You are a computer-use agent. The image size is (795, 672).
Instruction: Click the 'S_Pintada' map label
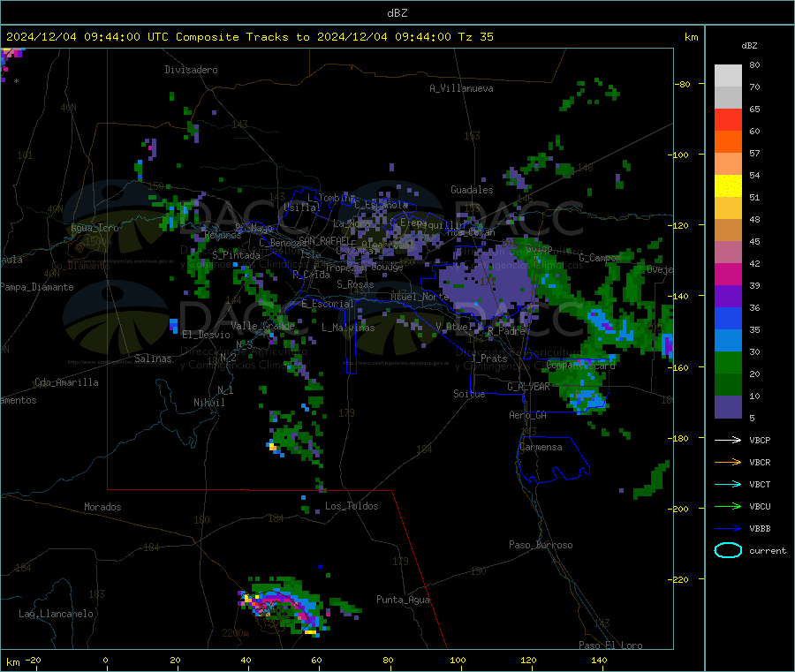pos(236,255)
